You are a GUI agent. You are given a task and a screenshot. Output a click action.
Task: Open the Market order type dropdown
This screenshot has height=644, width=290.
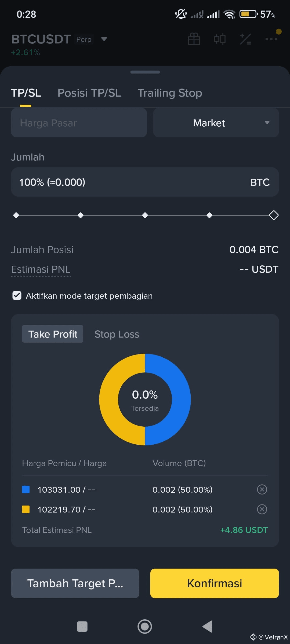pos(216,123)
